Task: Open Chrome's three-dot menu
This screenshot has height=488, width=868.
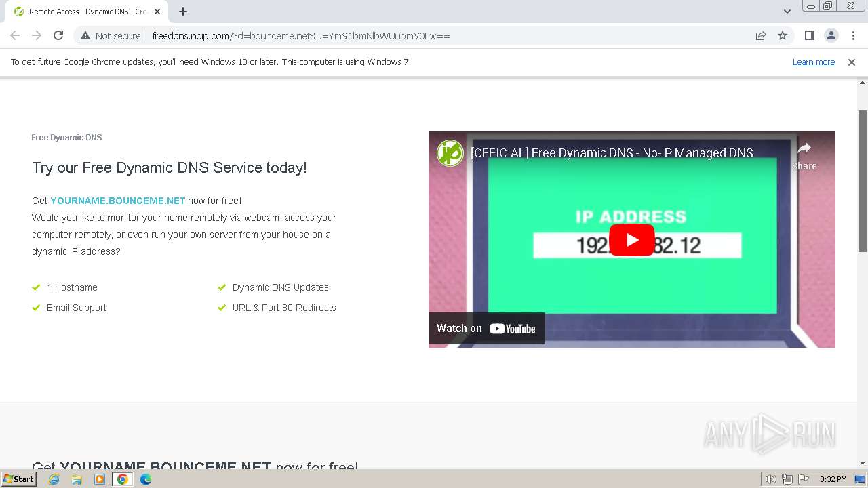Action: pos(853,35)
